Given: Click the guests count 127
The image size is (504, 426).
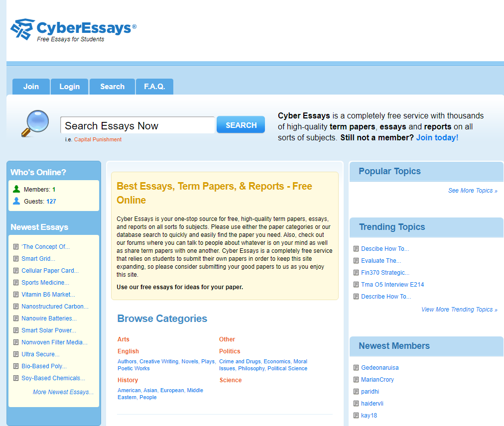Looking at the screenshot, I should [x=51, y=202].
